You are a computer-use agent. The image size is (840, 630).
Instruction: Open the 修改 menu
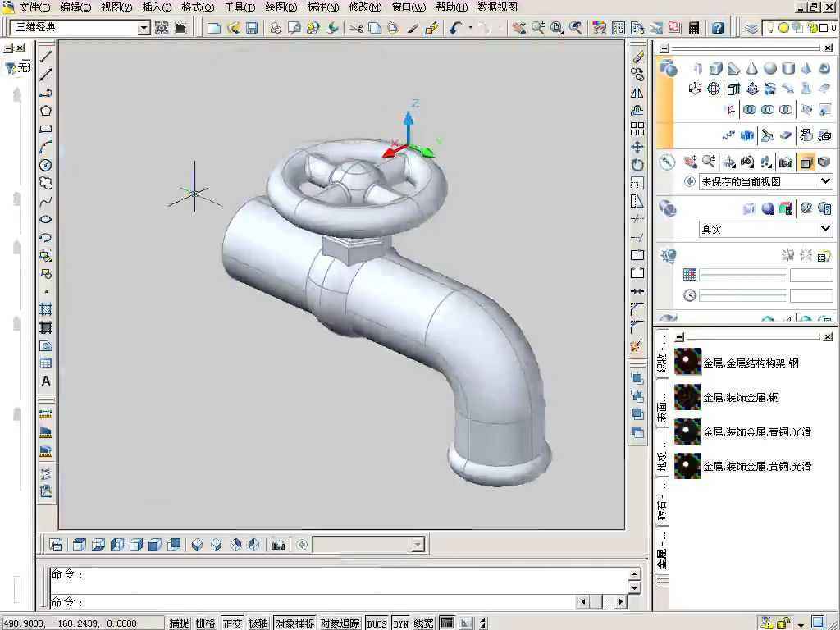[x=365, y=7]
